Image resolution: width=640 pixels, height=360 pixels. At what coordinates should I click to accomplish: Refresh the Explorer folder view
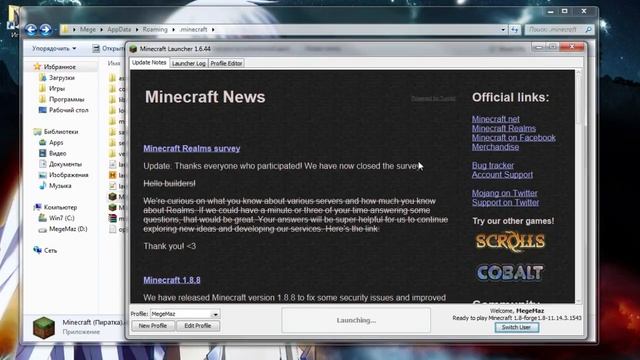click(515, 29)
